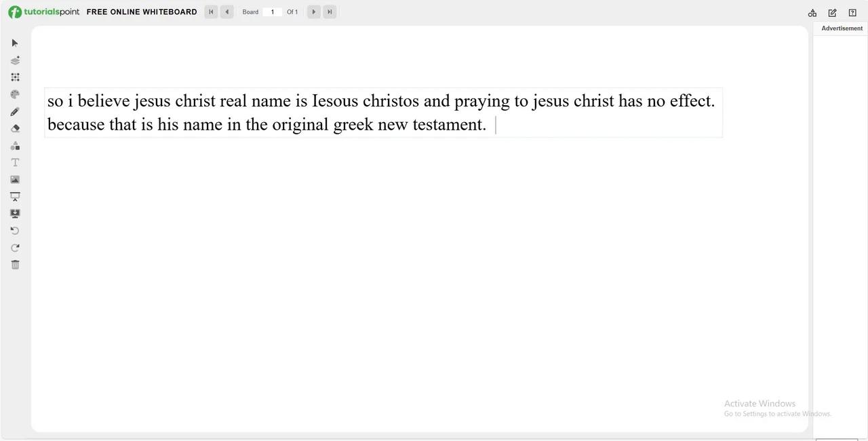Click the Undo icon
868x441 pixels.
click(15, 231)
